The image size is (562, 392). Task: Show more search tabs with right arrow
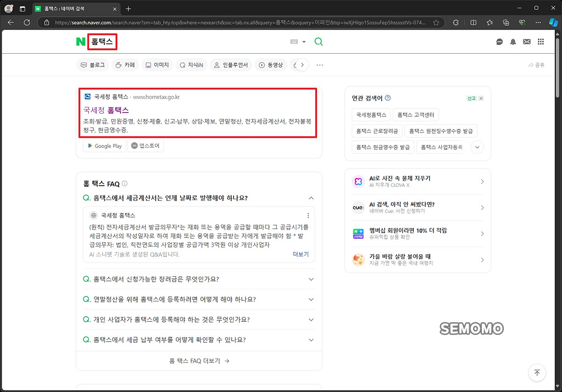point(302,65)
